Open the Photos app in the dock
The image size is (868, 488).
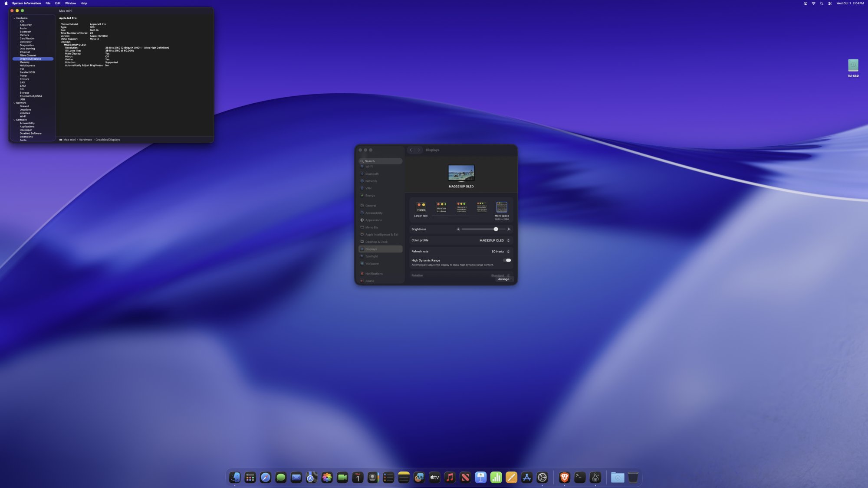click(327, 478)
